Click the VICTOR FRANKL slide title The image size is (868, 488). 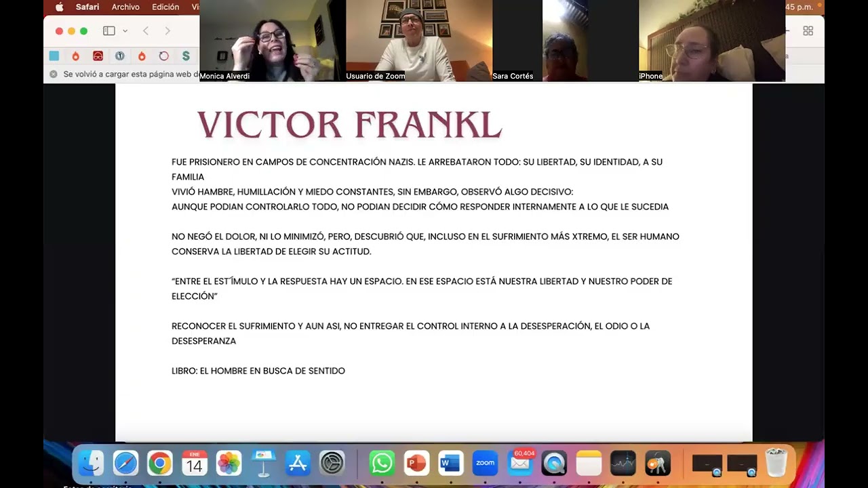(x=349, y=125)
